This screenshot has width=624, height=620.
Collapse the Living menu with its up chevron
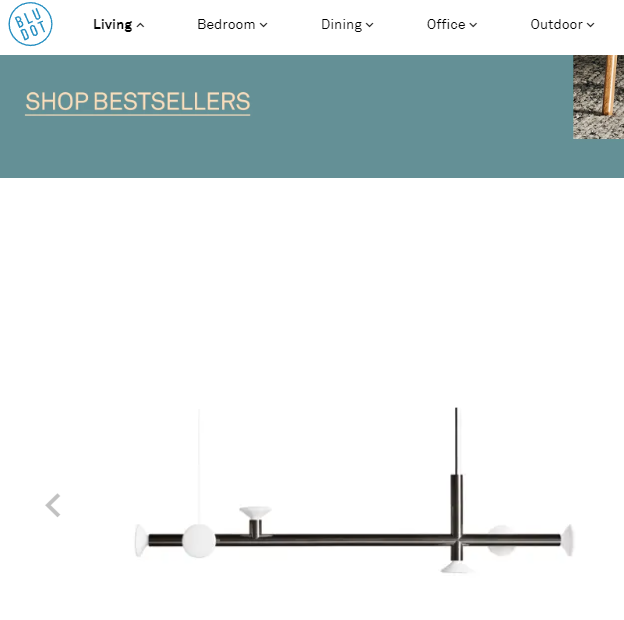[x=140, y=25]
